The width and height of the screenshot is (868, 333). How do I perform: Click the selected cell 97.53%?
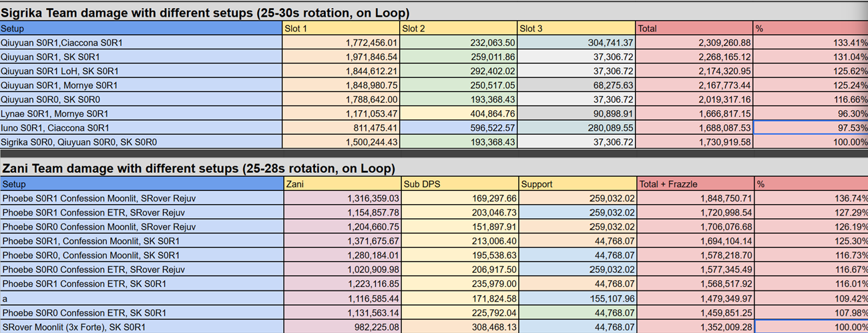pos(811,127)
